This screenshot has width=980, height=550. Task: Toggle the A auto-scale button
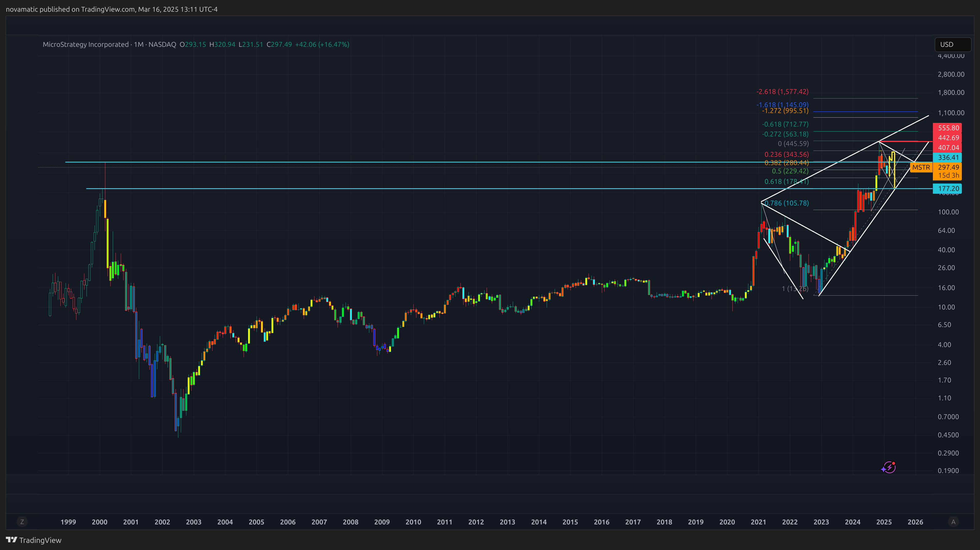954,522
